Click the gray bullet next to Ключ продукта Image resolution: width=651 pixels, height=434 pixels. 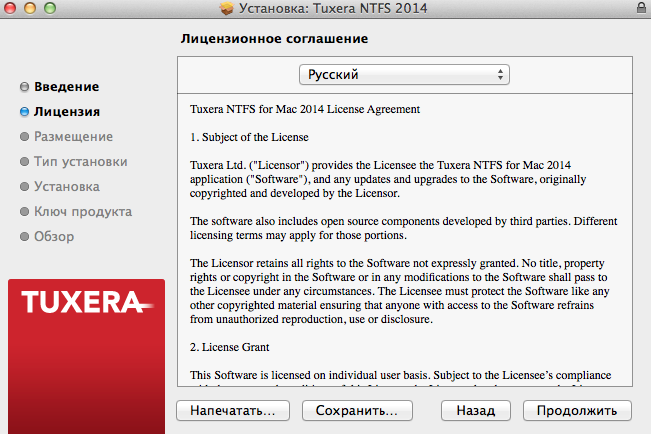coord(24,211)
